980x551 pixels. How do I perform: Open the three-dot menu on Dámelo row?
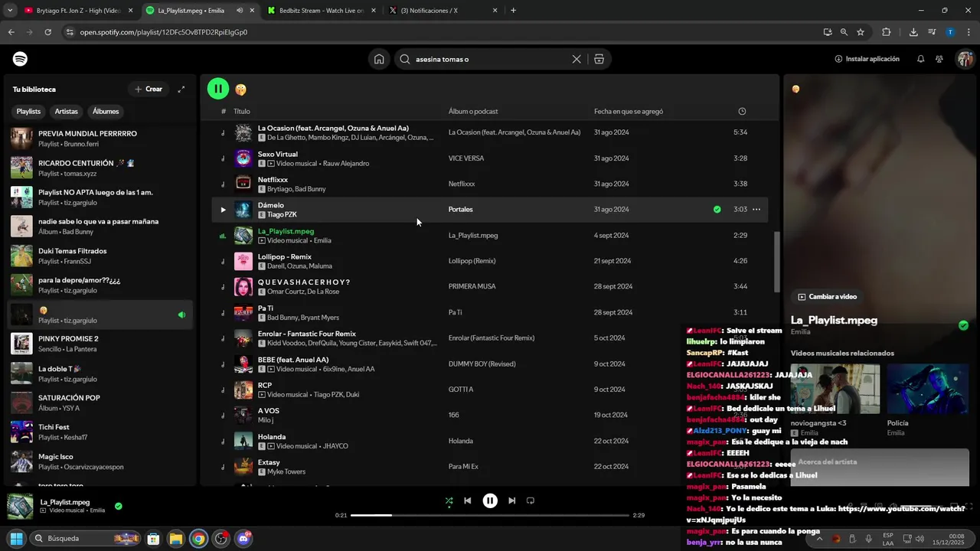(x=756, y=209)
